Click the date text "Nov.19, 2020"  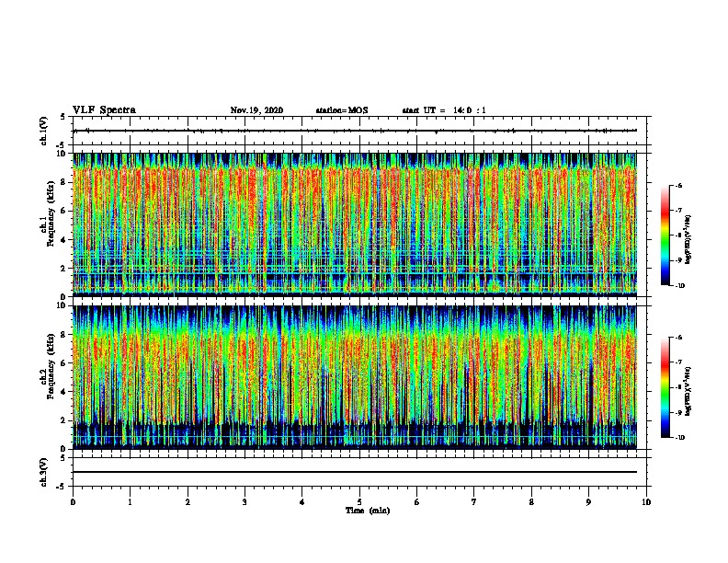click(x=256, y=110)
